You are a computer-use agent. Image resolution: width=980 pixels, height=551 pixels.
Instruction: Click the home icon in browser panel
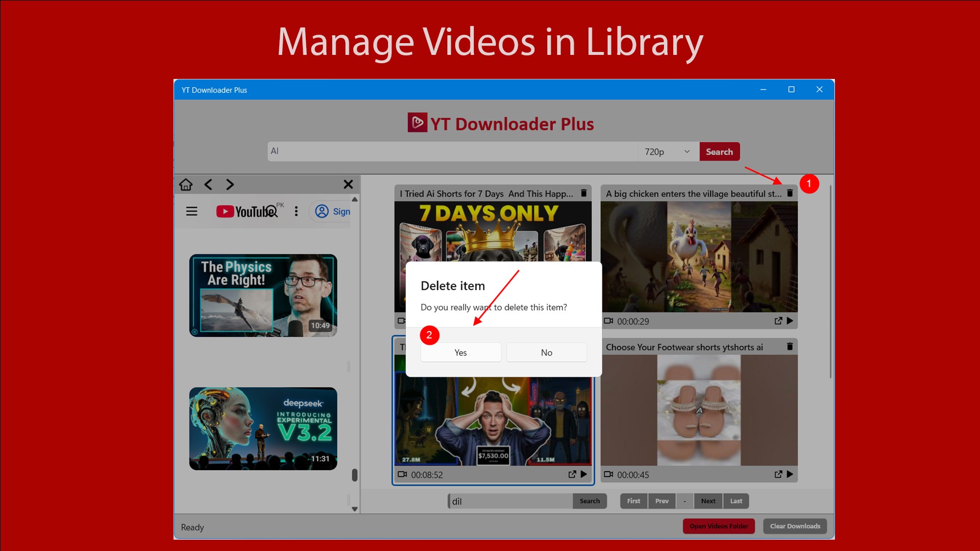(x=186, y=185)
